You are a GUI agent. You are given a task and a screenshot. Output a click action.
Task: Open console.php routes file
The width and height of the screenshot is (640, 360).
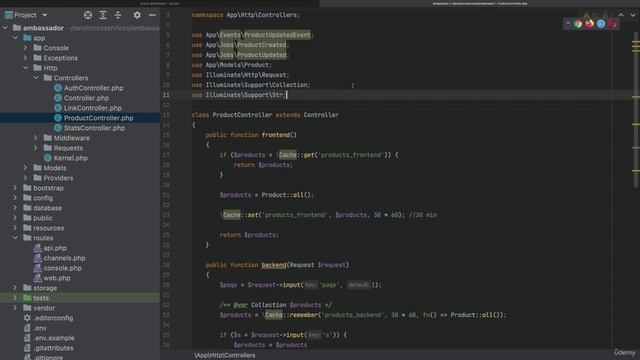[62, 268]
